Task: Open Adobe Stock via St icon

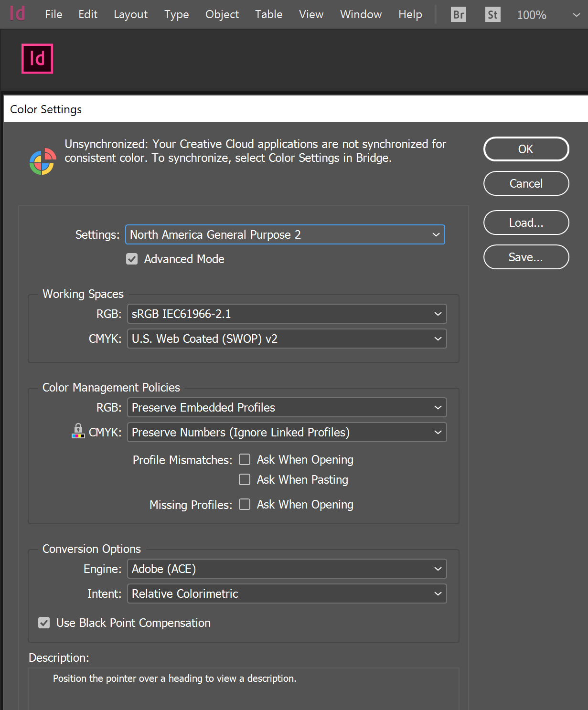Action: point(492,14)
